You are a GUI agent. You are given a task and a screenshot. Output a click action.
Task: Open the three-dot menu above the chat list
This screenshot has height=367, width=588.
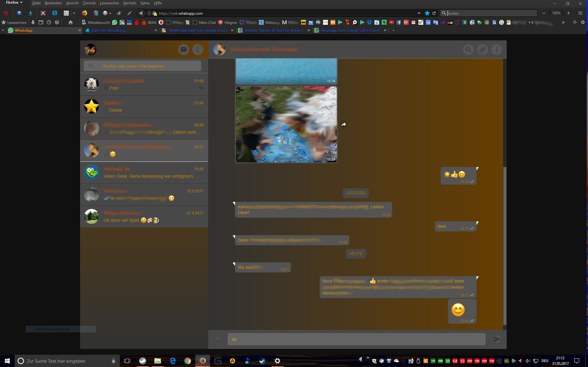pos(197,49)
